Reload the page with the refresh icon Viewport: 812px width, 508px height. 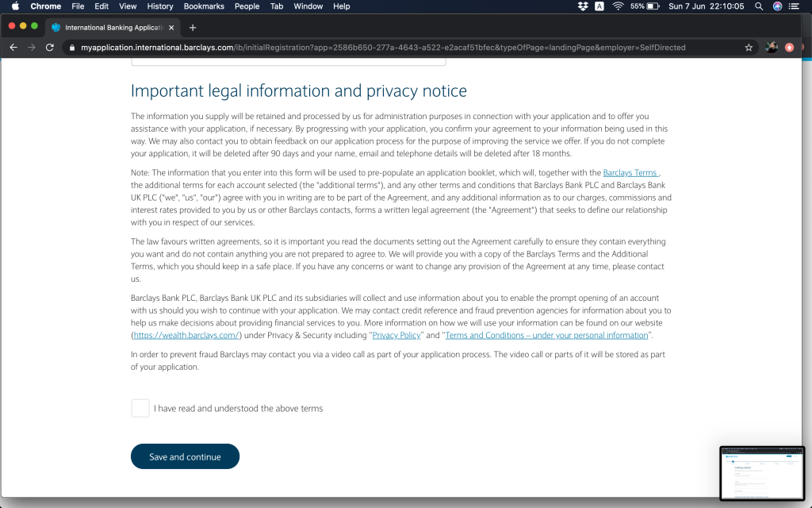click(x=50, y=48)
